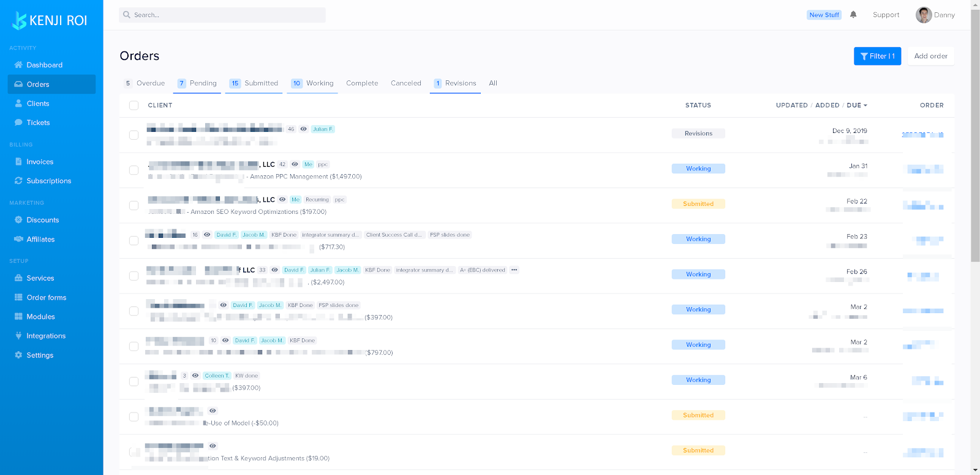Expand more tags ellipsis in $2,497.00 row
This screenshot has width=980, height=475.
[x=514, y=270]
